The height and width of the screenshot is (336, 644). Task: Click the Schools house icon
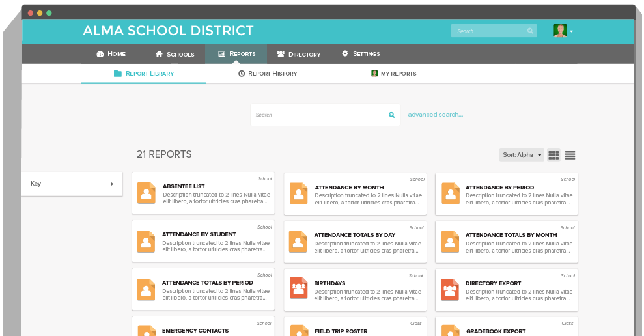pos(159,54)
